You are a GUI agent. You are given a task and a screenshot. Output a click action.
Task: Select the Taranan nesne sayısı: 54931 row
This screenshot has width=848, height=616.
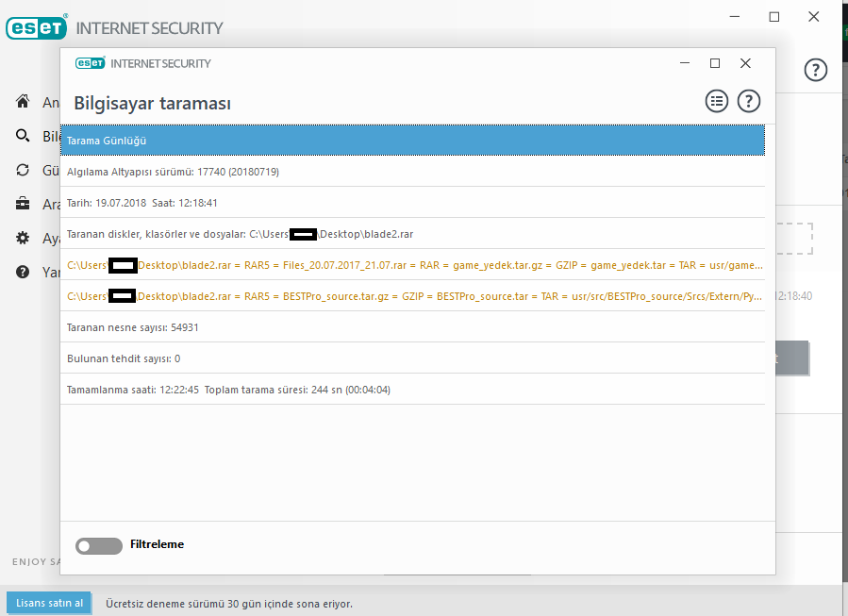(412, 327)
